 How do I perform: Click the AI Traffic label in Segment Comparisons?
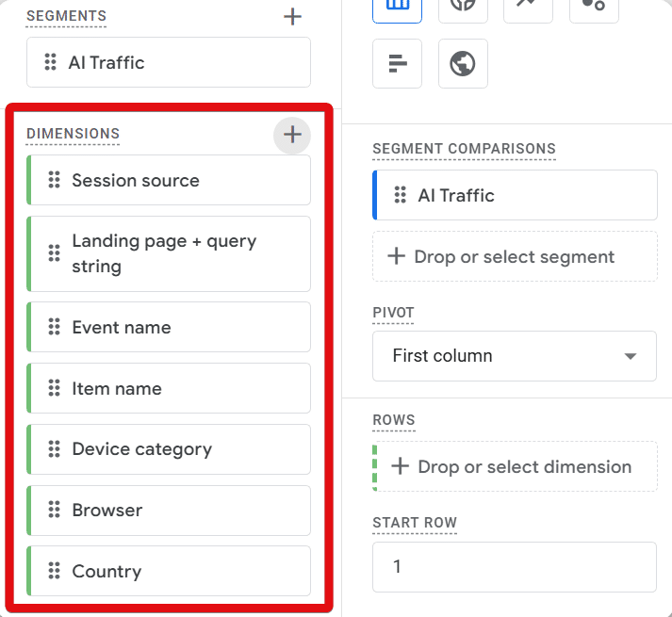[456, 195]
